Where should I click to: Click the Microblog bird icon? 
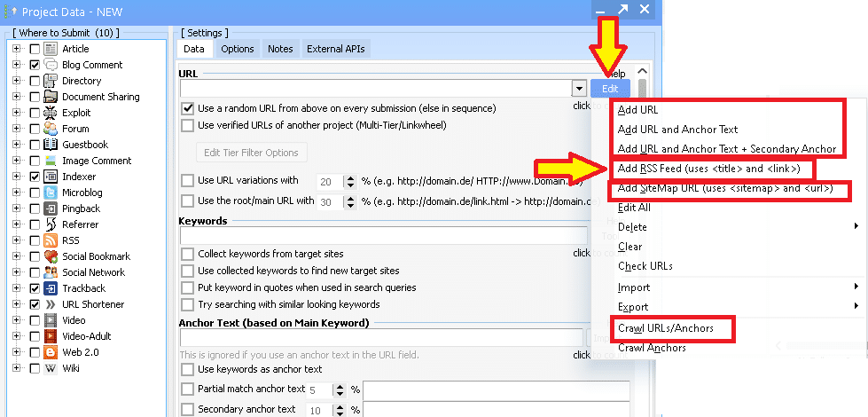coord(51,193)
